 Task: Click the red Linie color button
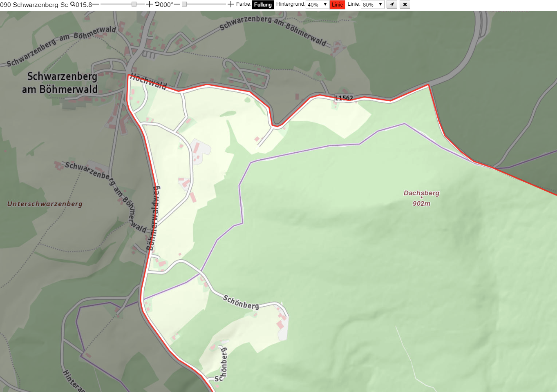[x=338, y=4]
